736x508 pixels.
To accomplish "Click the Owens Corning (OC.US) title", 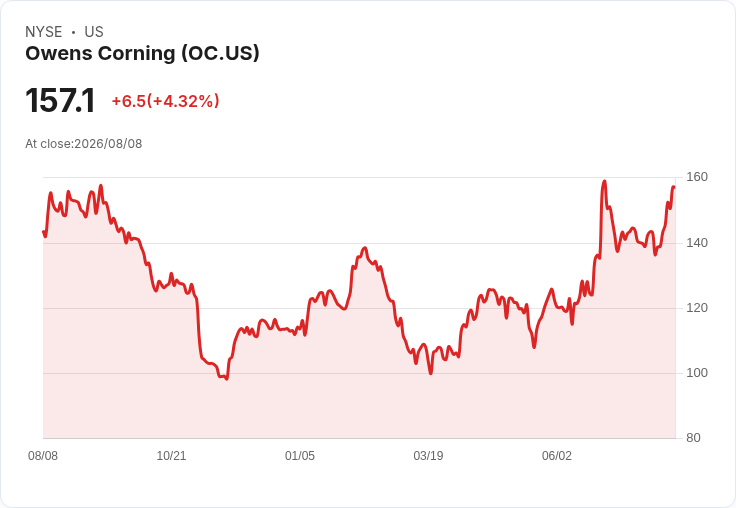I will (142, 53).
